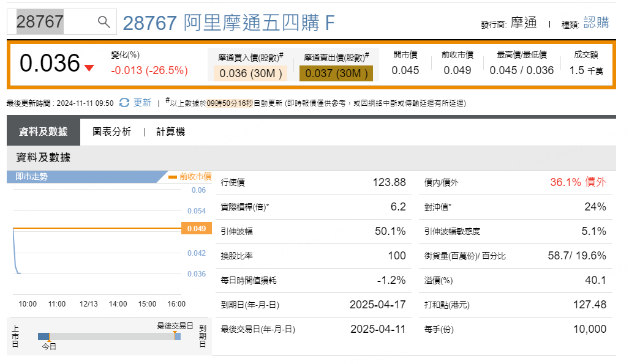Click the bid price 0.036 (30M)
The height and width of the screenshot is (364, 629).
click(x=250, y=73)
